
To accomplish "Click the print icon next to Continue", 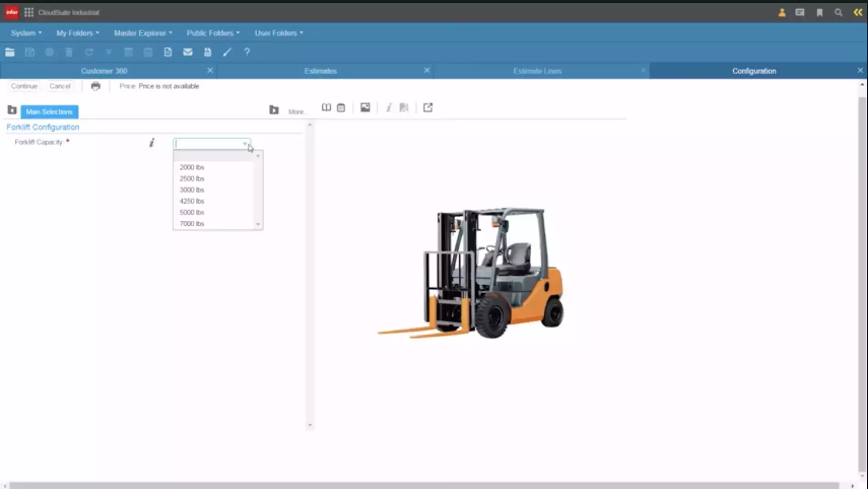I will point(95,86).
